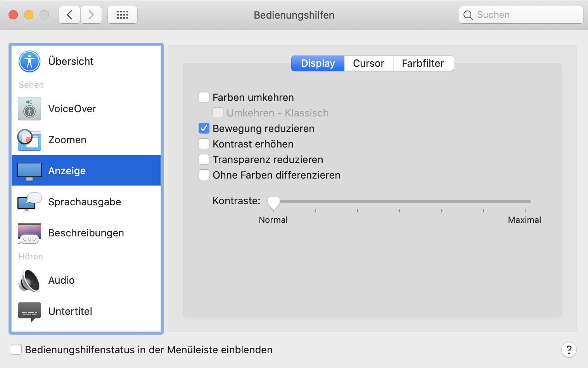
Task: Select the Beschreibungen icon
Action: click(x=29, y=233)
